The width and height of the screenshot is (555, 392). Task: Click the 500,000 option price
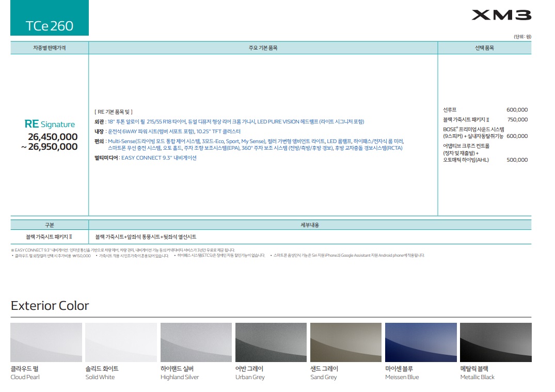click(x=517, y=160)
